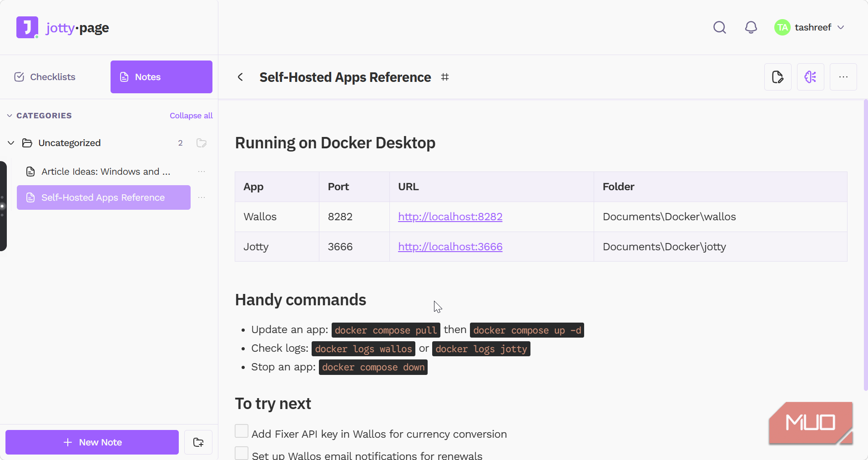Click the hash icon beside note title
The height and width of the screenshot is (460, 868).
(445, 77)
